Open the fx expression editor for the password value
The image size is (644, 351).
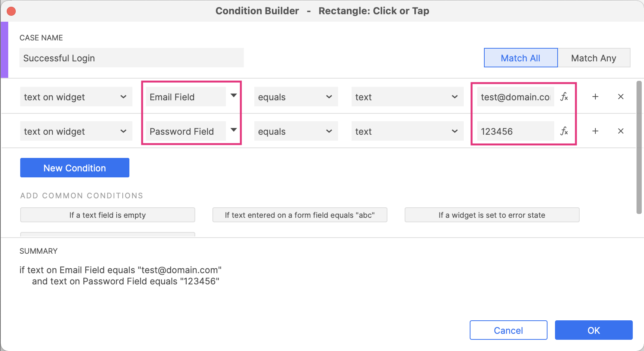565,131
